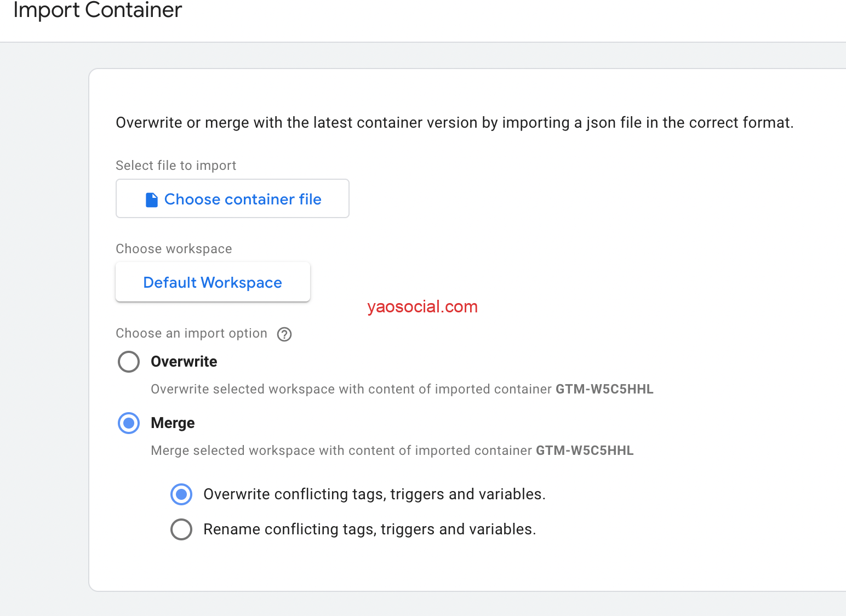846x616 pixels.
Task: Click the Choose container file text
Action: tap(243, 199)
